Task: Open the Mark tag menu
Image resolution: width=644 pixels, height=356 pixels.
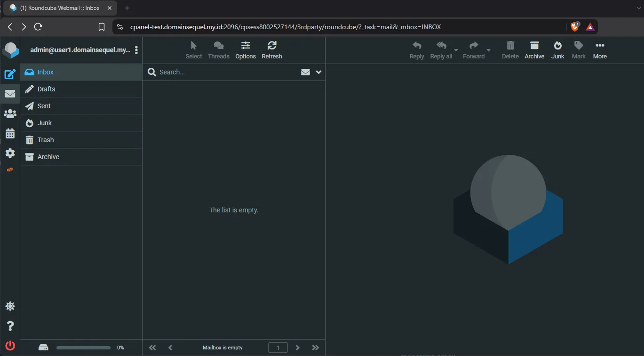Action: [x=579, y=50]
